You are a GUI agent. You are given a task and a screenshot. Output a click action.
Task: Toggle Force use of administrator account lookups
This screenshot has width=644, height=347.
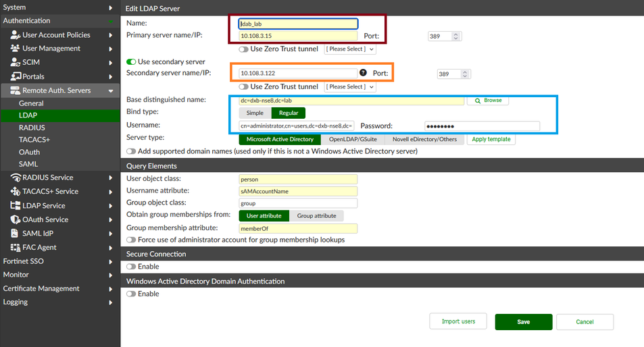click(x=131, y=240)
